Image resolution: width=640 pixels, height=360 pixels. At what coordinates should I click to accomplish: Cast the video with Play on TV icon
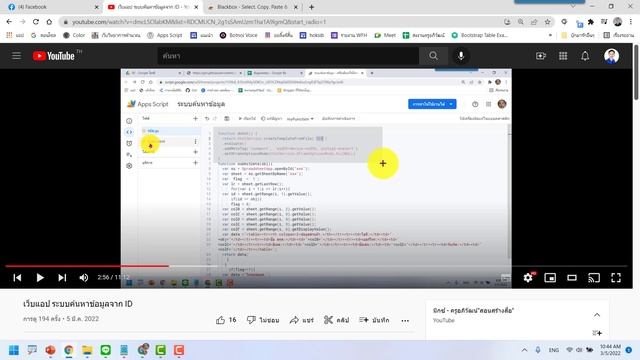594,278
